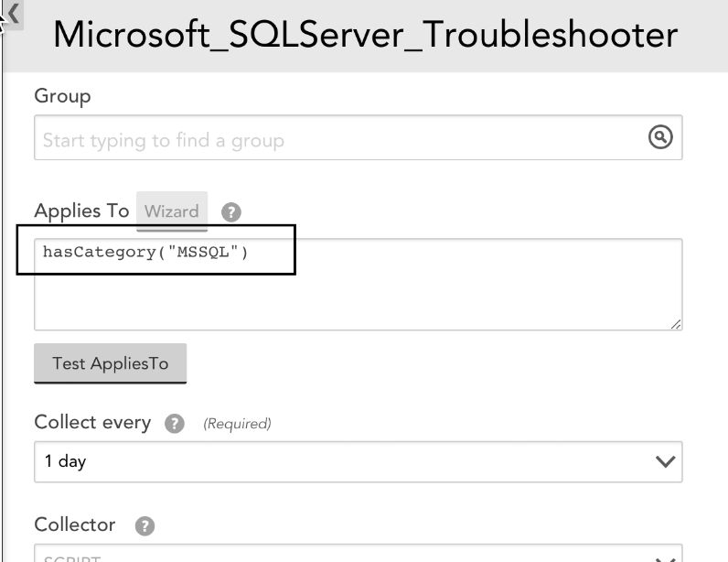Click into the Applies To text area

(x=358, y=285)
